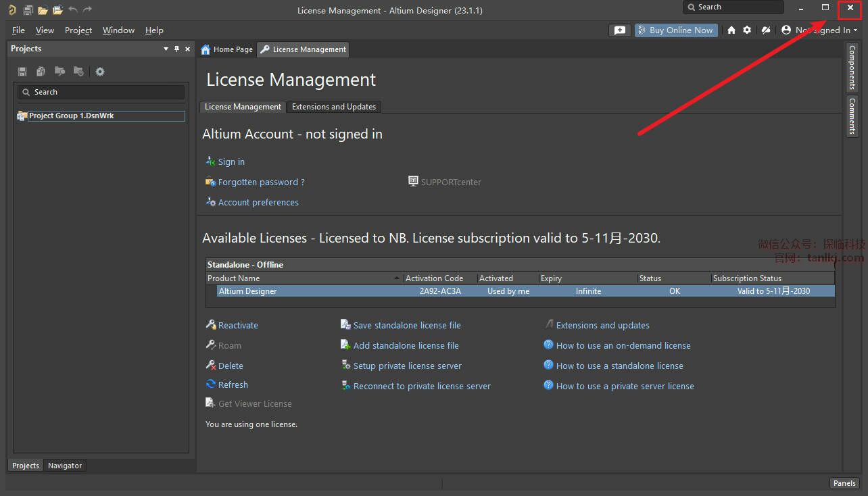The height and width of the screenshot is (496, 868).
Task: Open the Help menu
Action: point(154,30)
